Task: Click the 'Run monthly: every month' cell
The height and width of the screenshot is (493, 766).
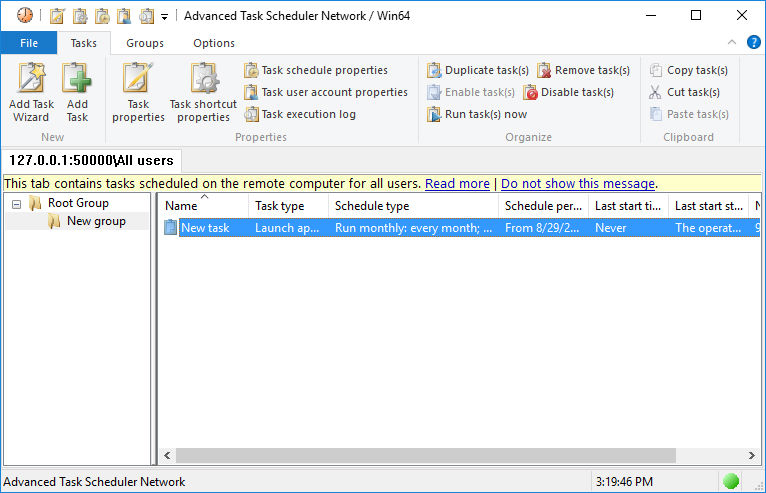Action: (413, 228)
